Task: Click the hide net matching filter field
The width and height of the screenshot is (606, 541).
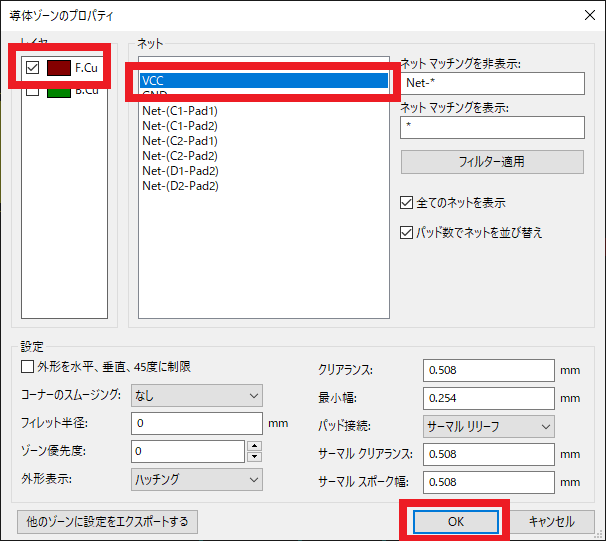Action: click(492, 83)
